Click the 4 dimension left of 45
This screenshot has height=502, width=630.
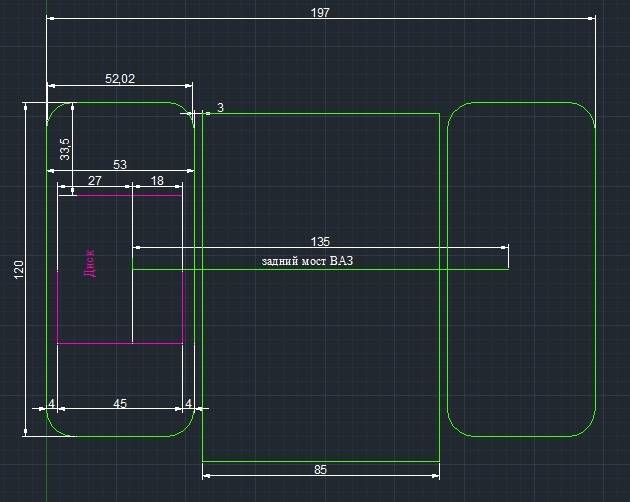(51, 404)
